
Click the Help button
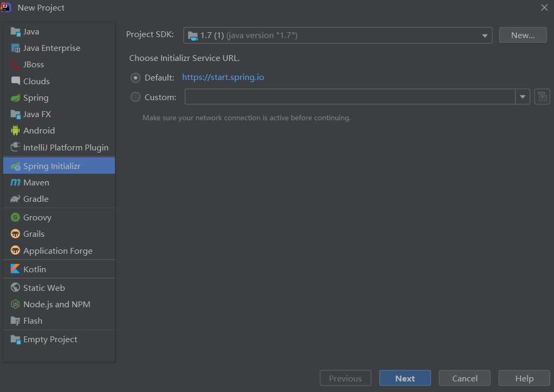point(524,378)
